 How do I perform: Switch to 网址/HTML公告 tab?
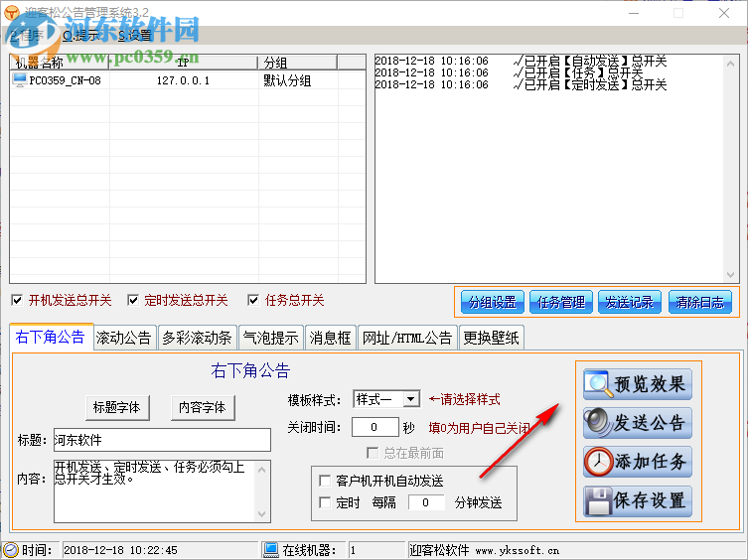point(407,339)
